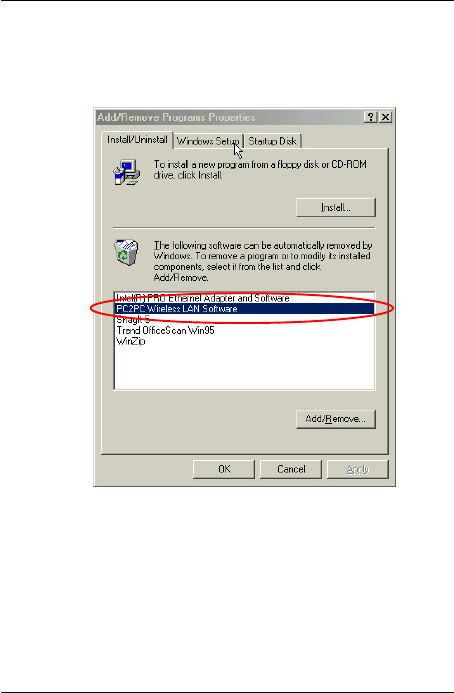Go to the Startup Disk tab
454x693 pixels.
coord(272,141)
